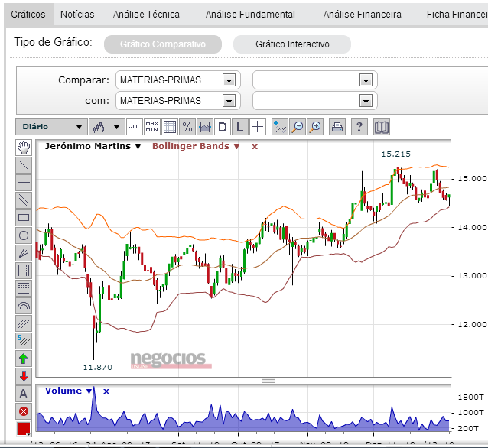Add a green up arrow marker
The image size is (488, 448).
click(24, 359)
